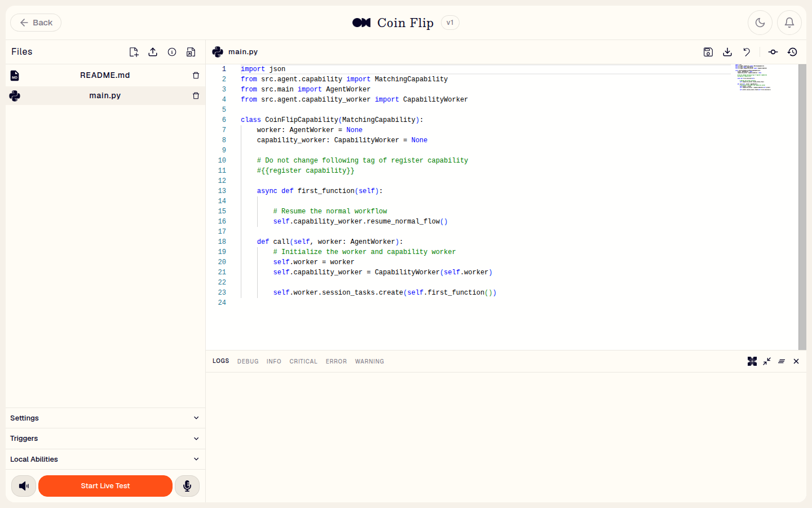Collapse the logs panel with the shrink arrows icon
The image size is (812, 508).
coord(767,361)
